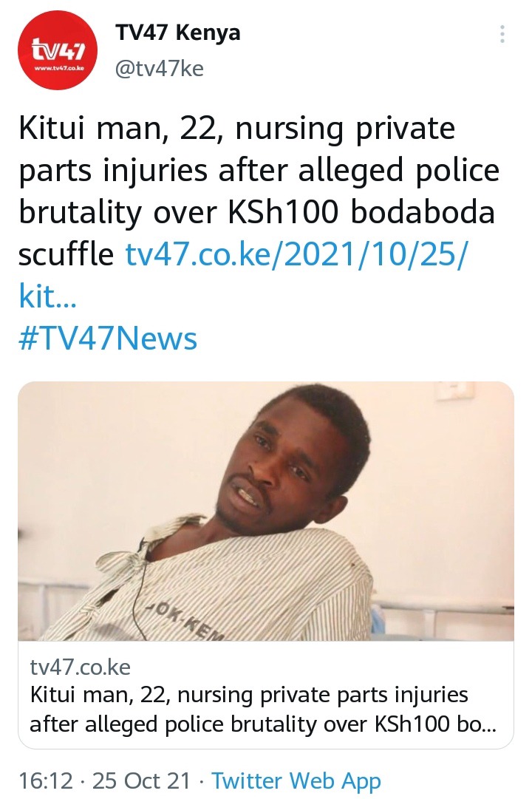Open the tv47.co.ke domain label in the card
532x799 pixels.
(x=80, y=667)
